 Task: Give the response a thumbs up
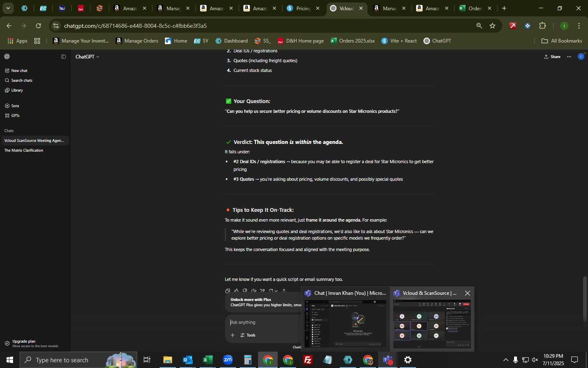tap(236, 291)
